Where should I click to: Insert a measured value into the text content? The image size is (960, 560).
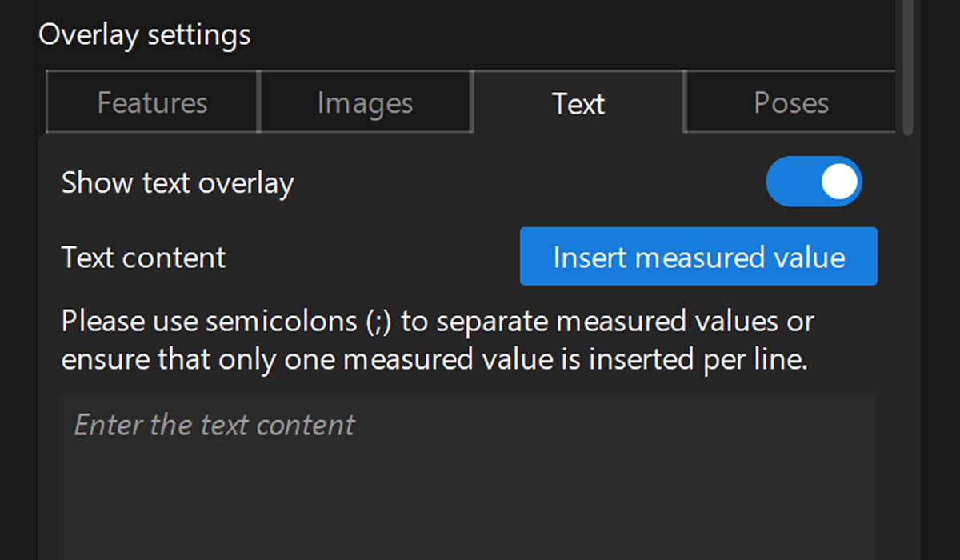click(x=698, y=257)
